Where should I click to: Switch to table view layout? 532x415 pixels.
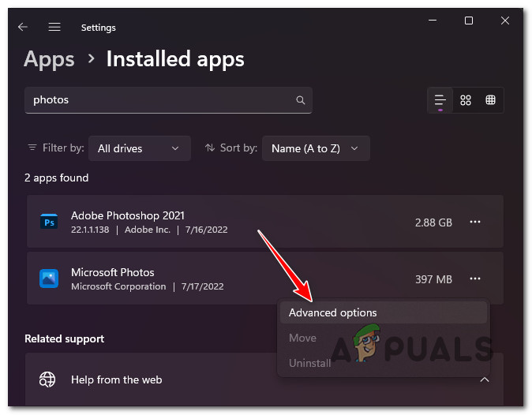tap(491, 100)
